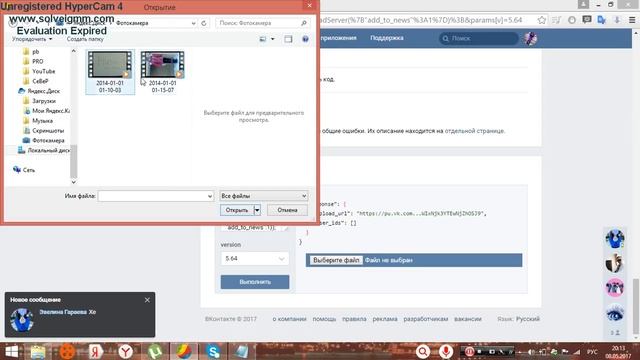Open help in the file dialog
The width and height of the screenshot is (640, 360).
[305, 39]
